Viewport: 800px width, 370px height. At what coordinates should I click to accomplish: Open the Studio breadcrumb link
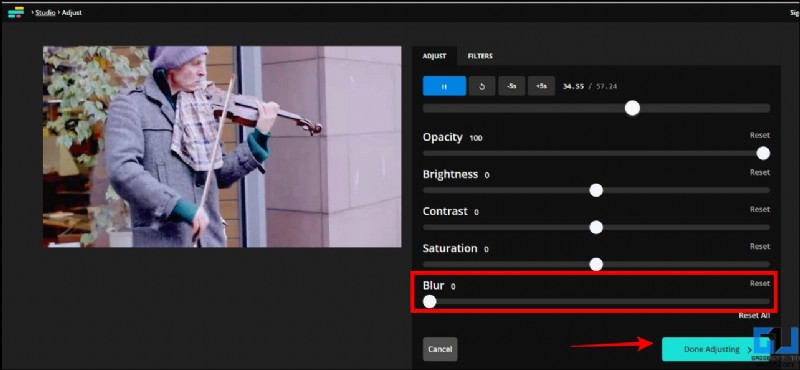coord(45,12)
